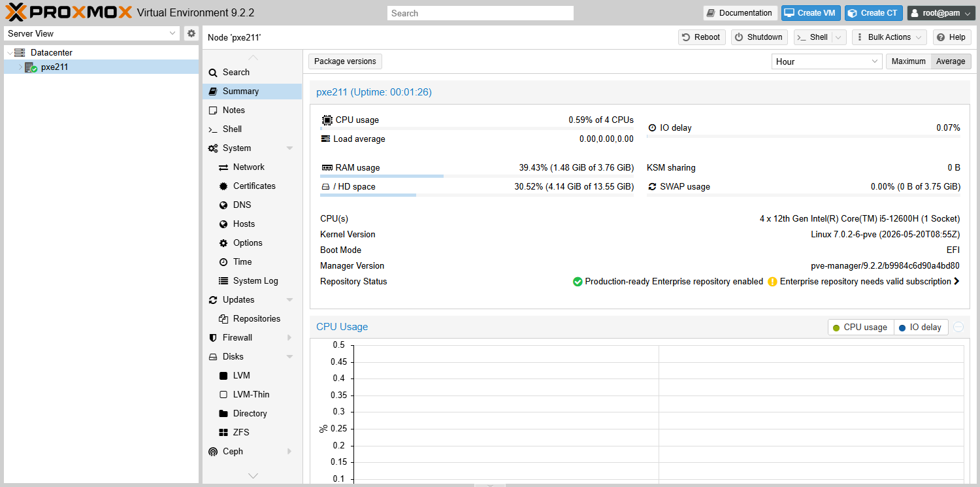Open the Bulk Actions menu
Image resolution: width=980 pixels, height=487 pixels.
pos(889,37)
